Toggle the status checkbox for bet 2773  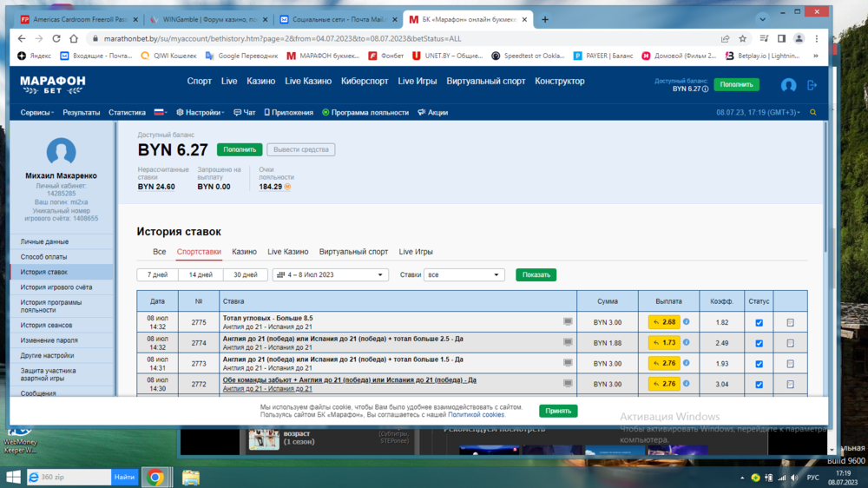pos(759,364)
